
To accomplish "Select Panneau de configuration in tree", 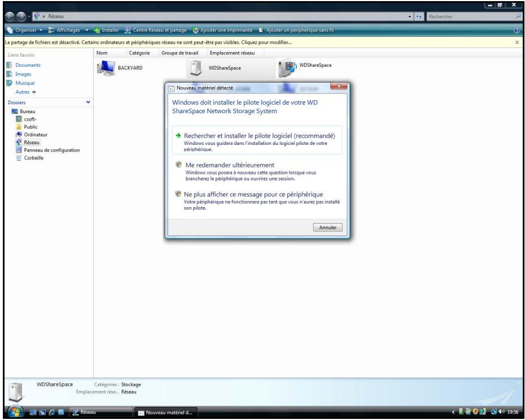I will point(51,150).
